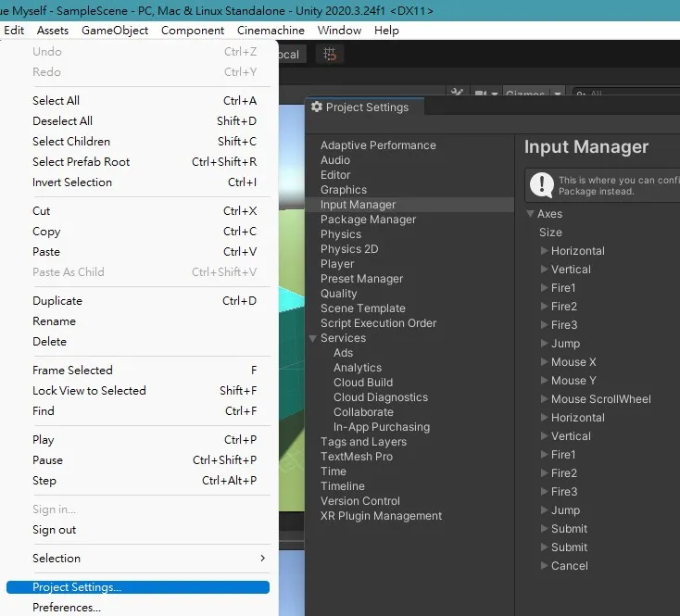Collapse the Services category arrow
680x616 pixels.
(x=313, y=338)
